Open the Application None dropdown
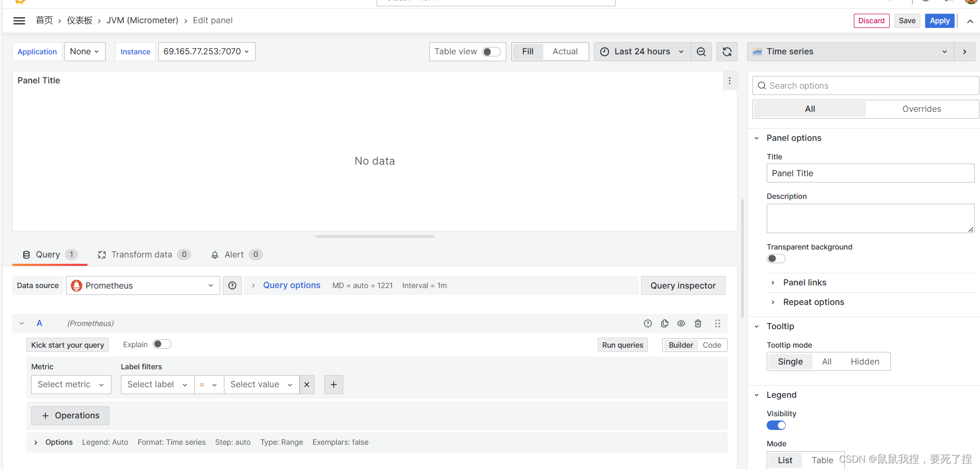The height and width of the screenshot is (469, 980). 85,52
